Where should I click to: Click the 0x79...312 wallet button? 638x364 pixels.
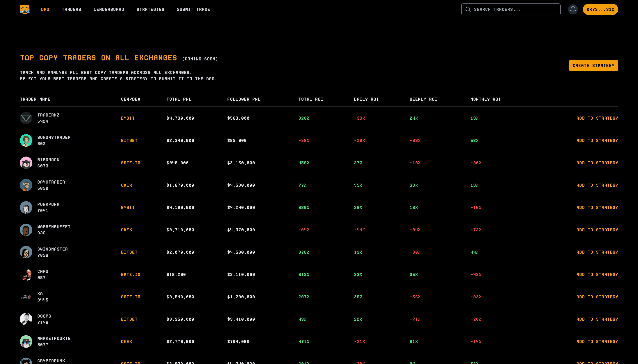pyautogui.click(x=600, y=9)
